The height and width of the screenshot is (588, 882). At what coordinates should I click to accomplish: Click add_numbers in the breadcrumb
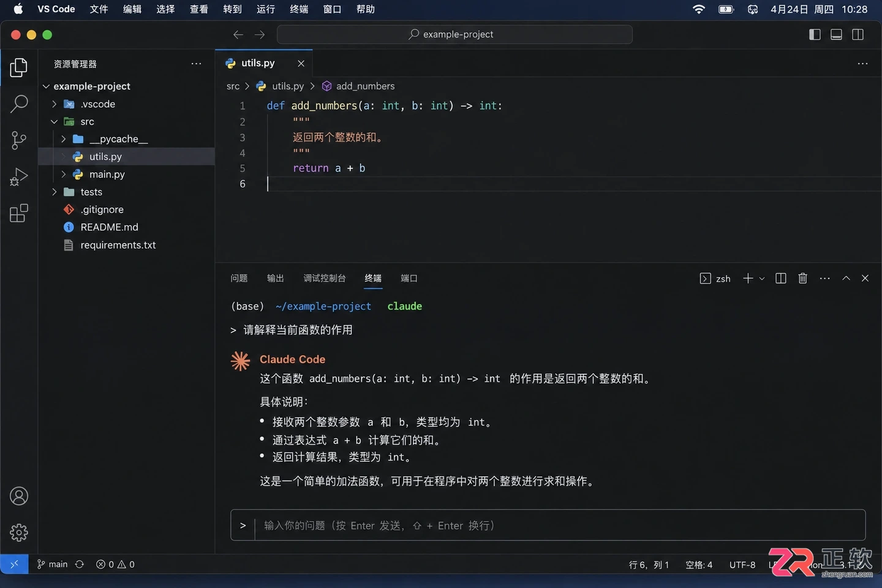tap(365, 86)
